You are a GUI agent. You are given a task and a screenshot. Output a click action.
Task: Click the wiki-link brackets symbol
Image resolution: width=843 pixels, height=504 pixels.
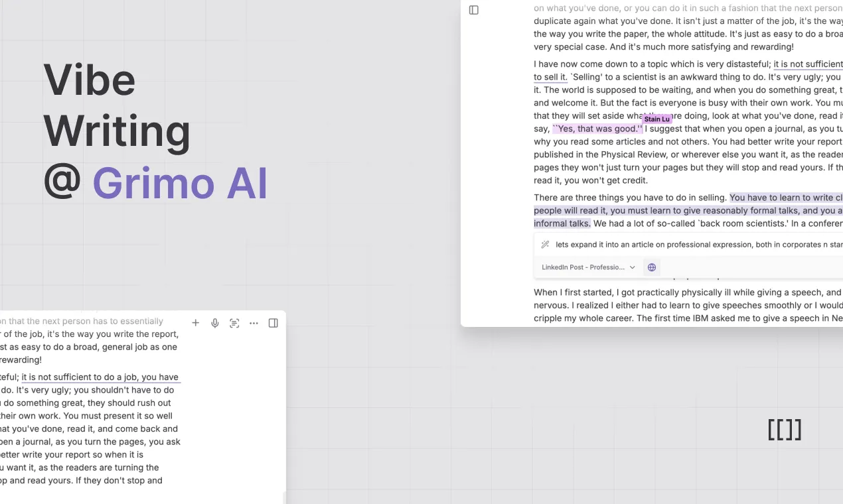(785, 430)
